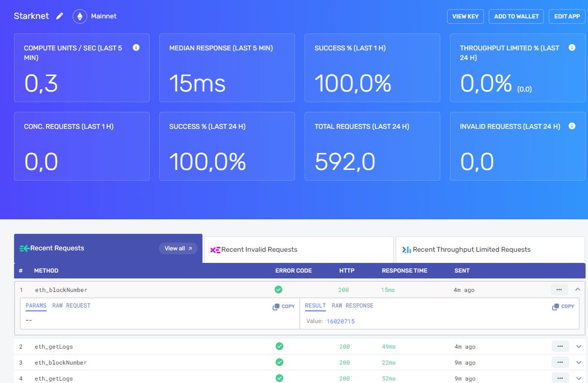Viewport: 588px width, 383px height.
Task: Click the Recent Requests panel icon
Action: point(25,248)
